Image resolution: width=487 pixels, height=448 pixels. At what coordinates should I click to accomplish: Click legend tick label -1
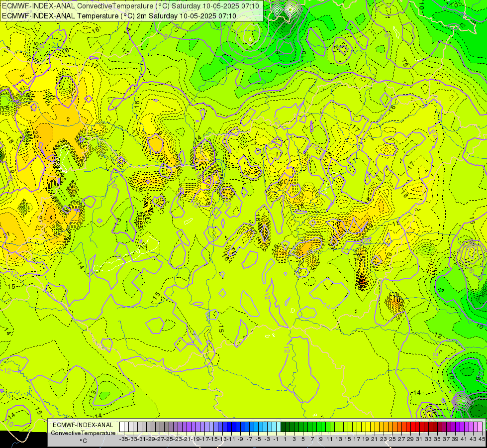(x=276, y=439)
